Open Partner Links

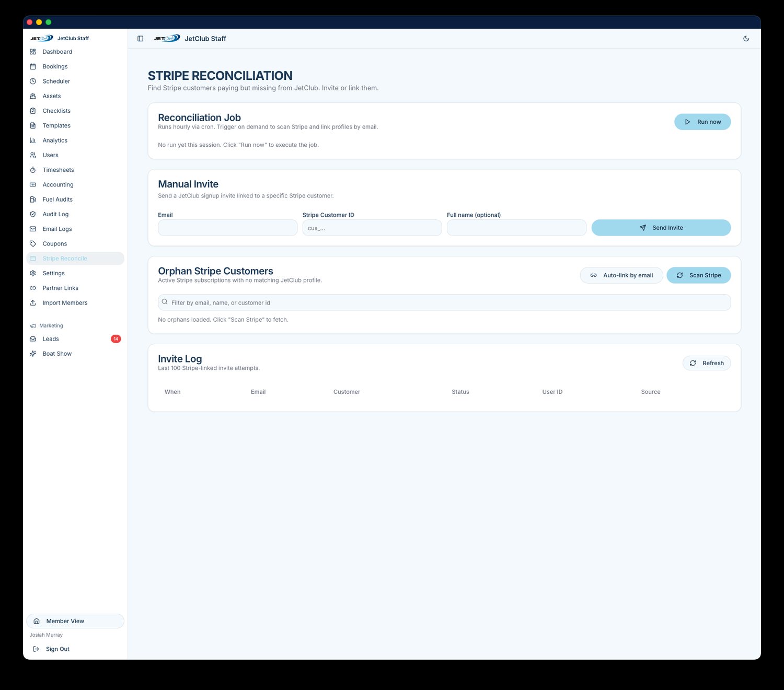(75, 288)
